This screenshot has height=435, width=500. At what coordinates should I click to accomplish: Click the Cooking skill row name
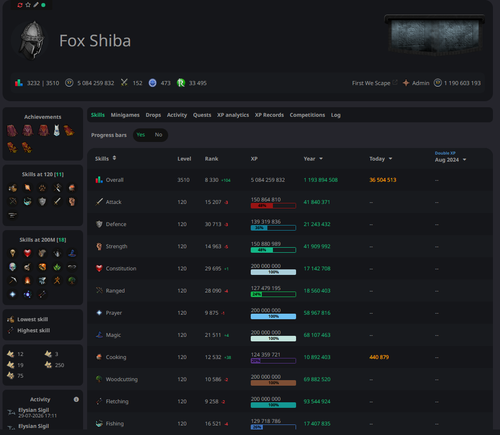(x=116, y=357)
